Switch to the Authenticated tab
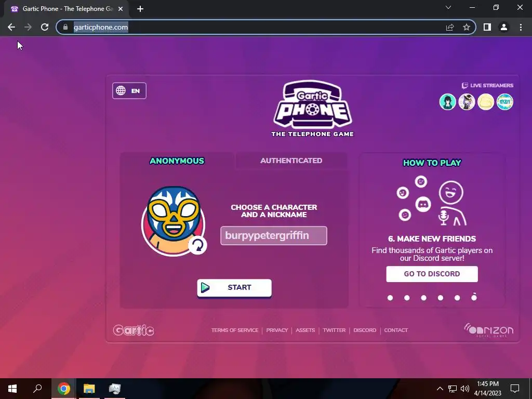Viewport: 532px width, 399px height. (x=291, y=161)
